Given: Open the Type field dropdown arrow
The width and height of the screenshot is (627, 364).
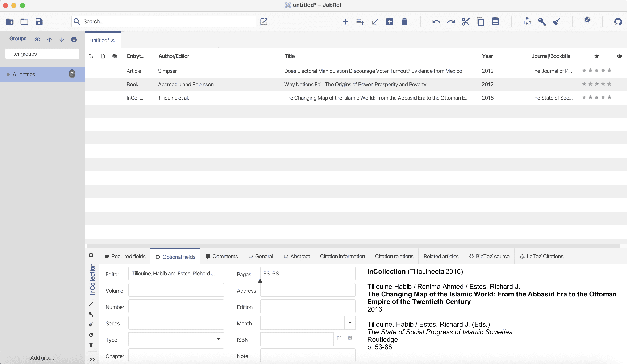Looking at the screenshot, I should (x=219, y=339).
